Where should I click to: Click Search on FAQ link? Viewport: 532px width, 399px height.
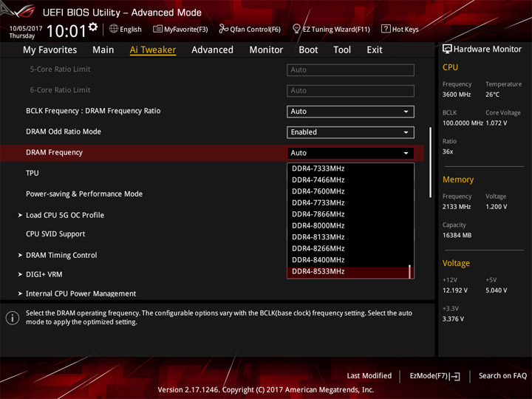pos(502,376)
